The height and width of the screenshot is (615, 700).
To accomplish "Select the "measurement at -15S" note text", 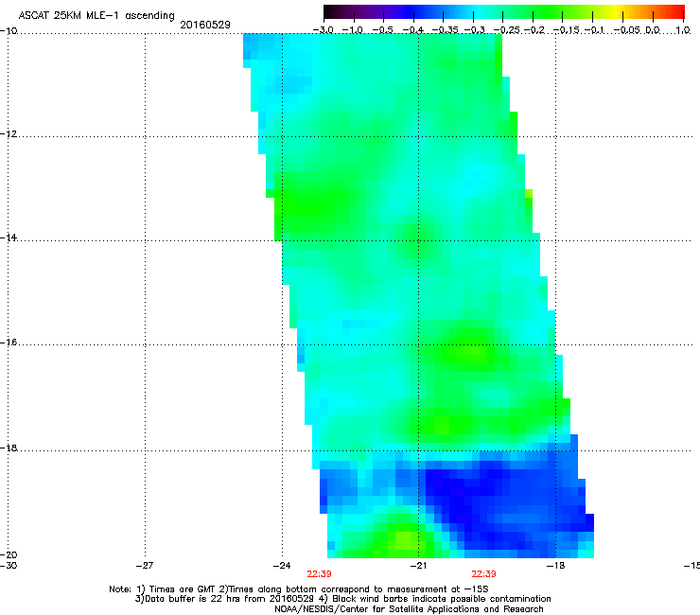I will 437,589.
